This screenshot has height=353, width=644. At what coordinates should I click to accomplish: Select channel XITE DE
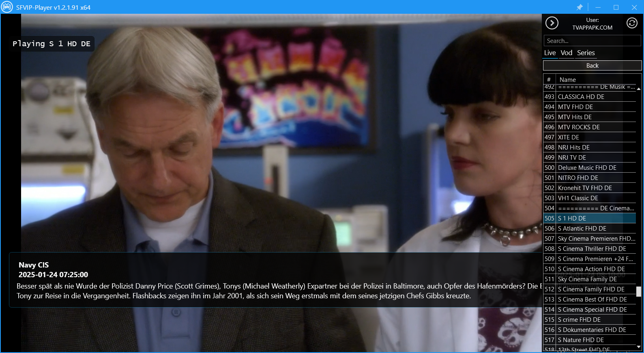(590, 137)
